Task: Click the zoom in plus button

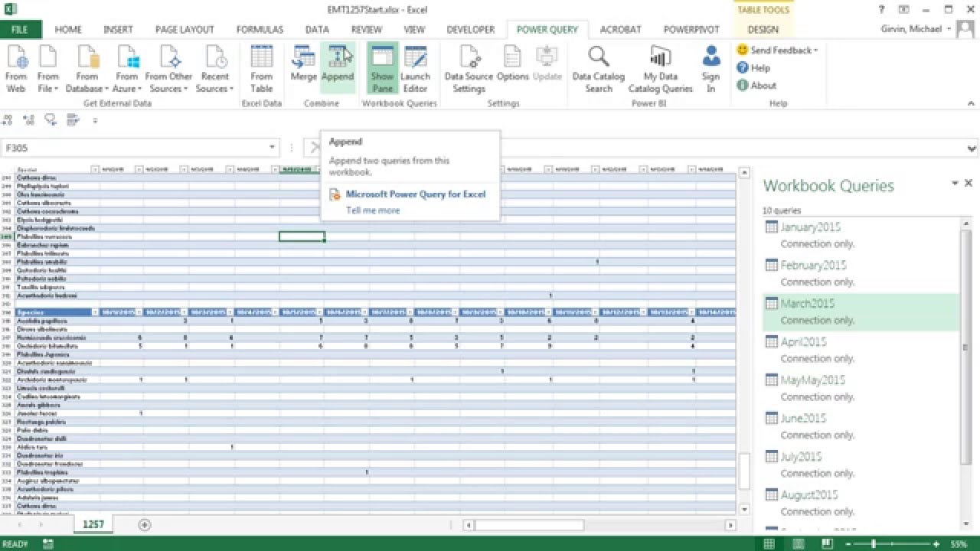Action: point(936,544)
